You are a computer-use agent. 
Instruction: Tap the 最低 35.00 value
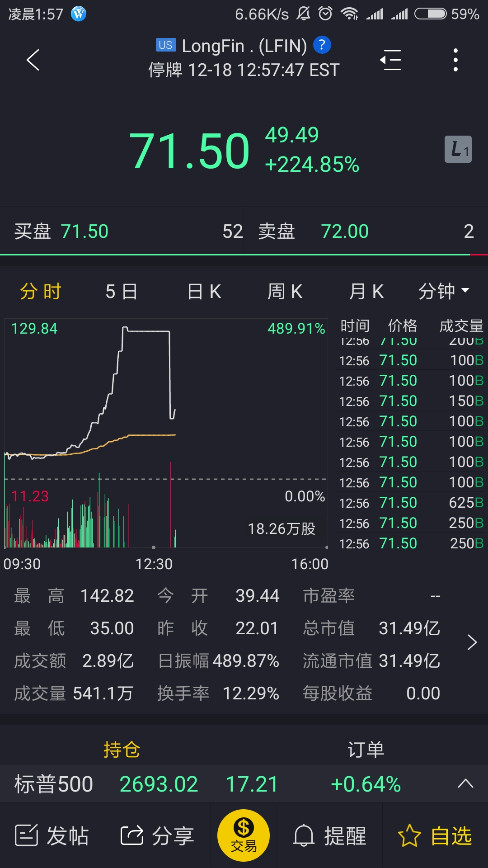coord(112,628)
